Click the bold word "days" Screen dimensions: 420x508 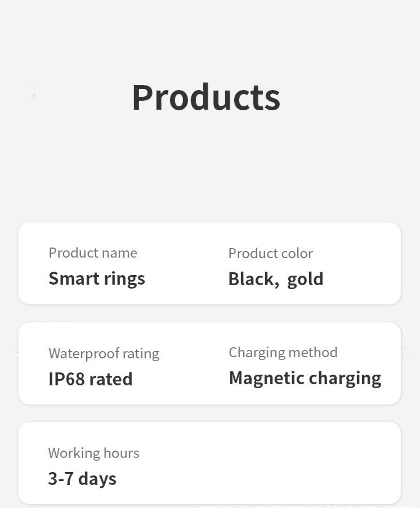pos(97,479)
